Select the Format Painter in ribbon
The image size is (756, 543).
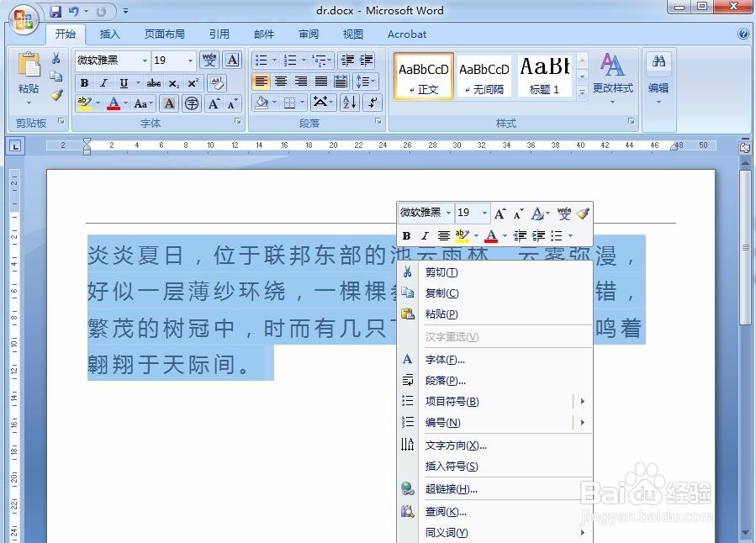[x=56, y=94]
